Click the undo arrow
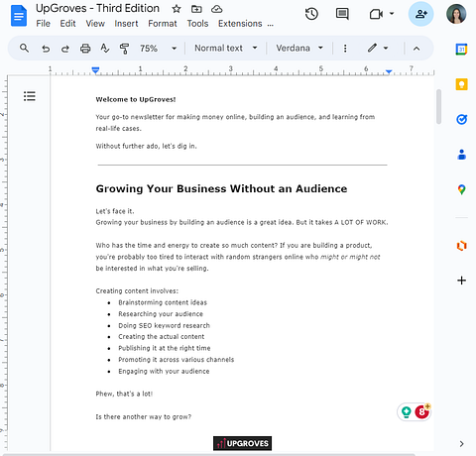The width and height of the screenshot is (476, 456). tap(46, 49)
